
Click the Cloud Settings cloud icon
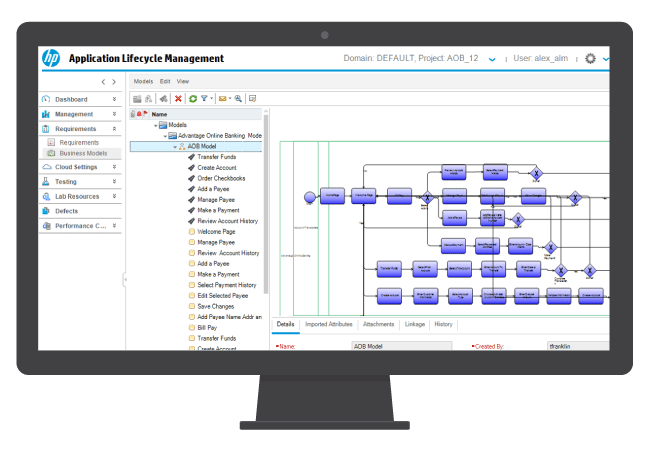[47, 167]
